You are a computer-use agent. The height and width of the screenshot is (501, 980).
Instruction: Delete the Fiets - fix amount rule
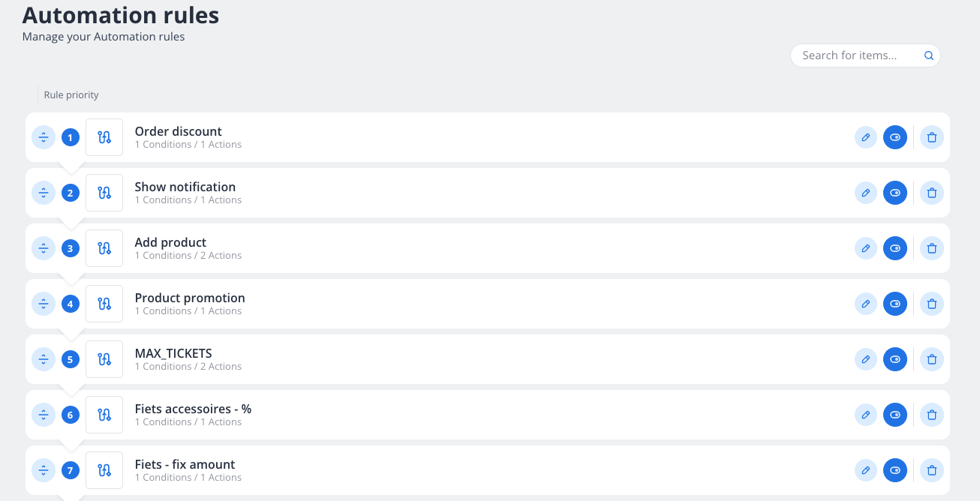[x=931, y=470]
